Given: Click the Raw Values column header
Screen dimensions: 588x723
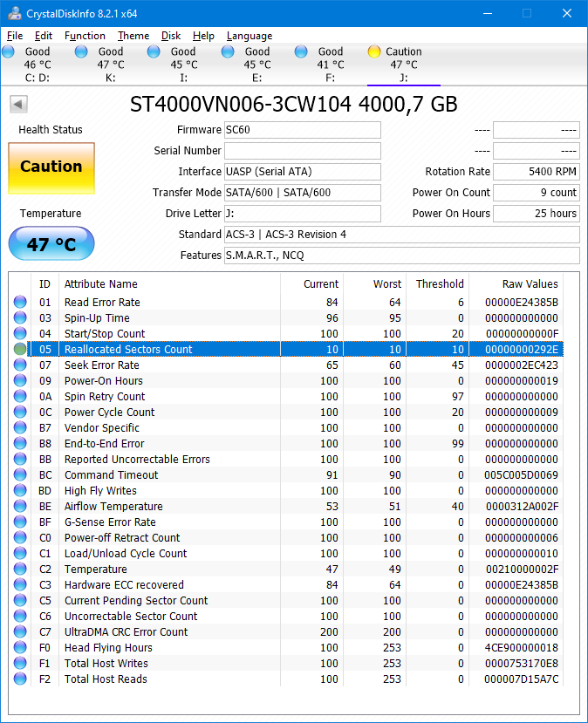Looking at the screenshot, I should [x=530, y=284].
